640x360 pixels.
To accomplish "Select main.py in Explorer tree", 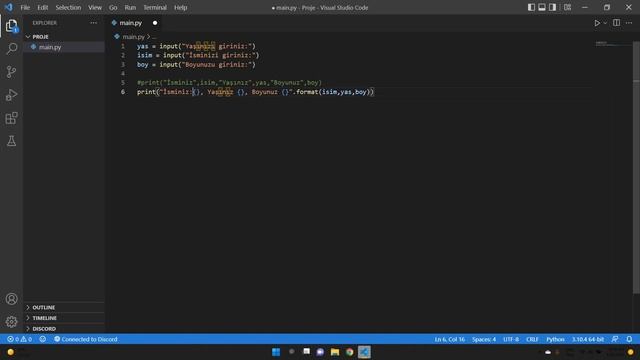I will [x=64, y=47].
